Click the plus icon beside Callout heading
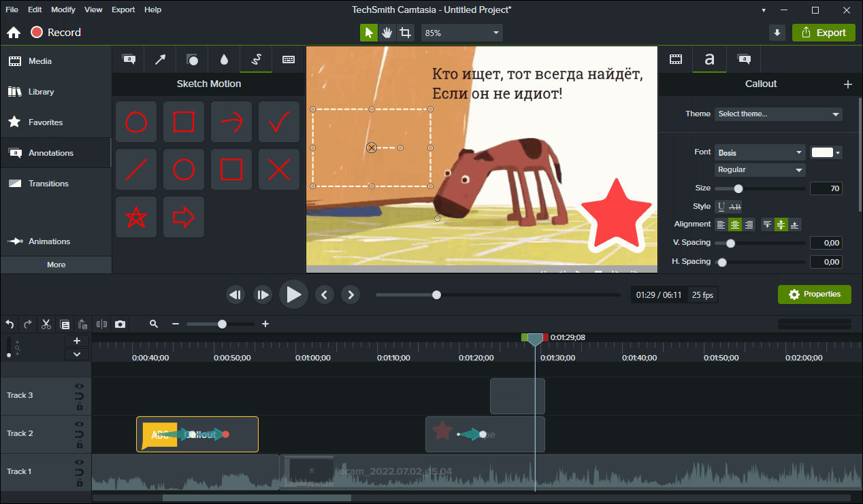This screenshot has height=504, width=863. coord(847,84)
